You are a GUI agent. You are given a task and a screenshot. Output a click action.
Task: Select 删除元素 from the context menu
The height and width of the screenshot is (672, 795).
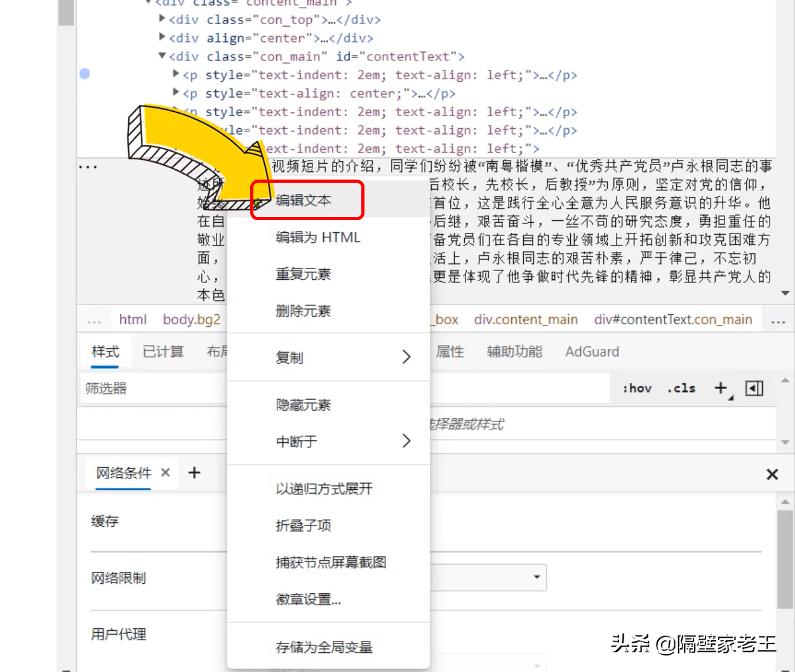304,311
